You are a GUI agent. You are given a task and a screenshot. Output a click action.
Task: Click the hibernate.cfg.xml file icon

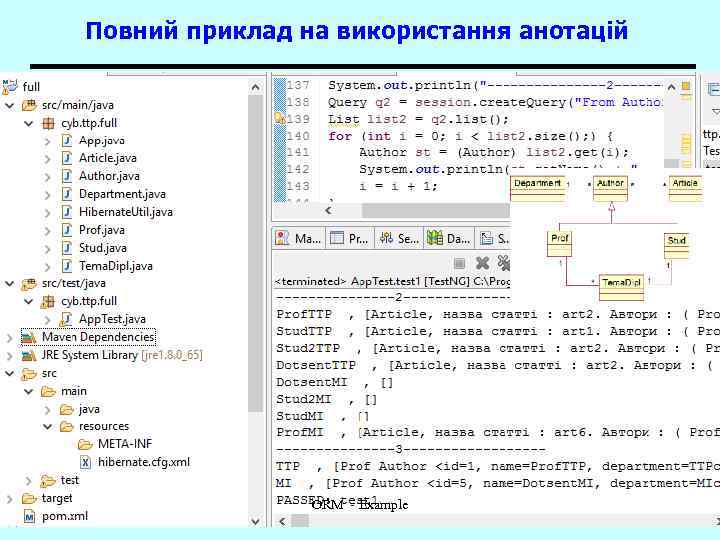click(x=85, y=462)
